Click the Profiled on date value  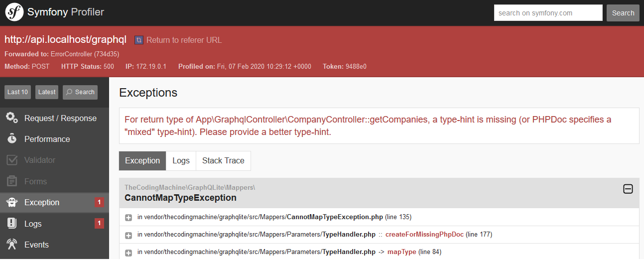(x=264, y=66)
